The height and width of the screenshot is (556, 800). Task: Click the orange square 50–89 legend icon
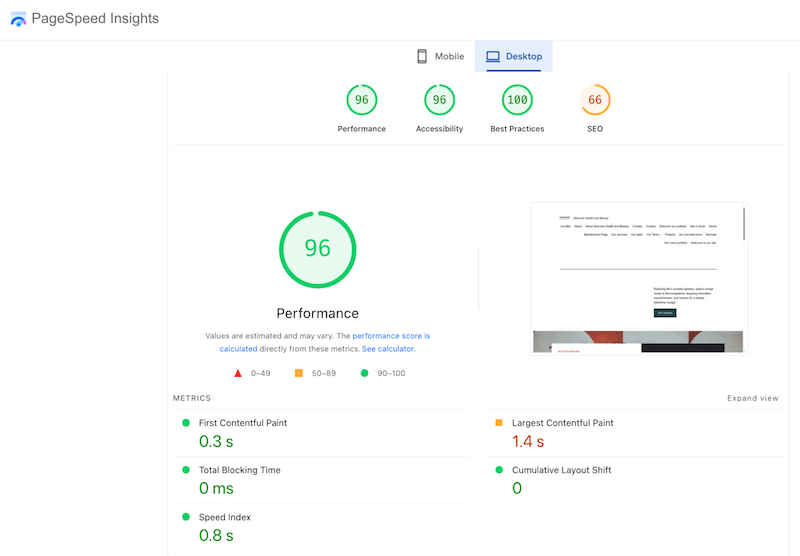click(x=299, y=373)
